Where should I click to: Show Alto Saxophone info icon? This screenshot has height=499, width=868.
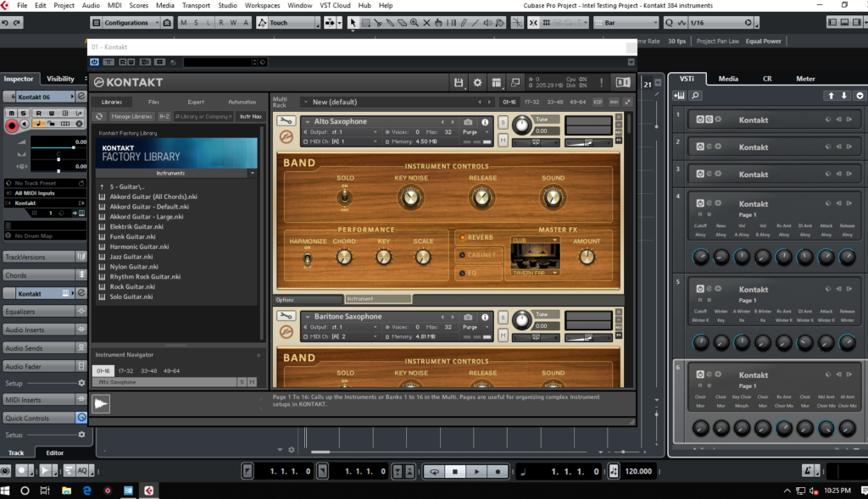click(x=485, y=122)
